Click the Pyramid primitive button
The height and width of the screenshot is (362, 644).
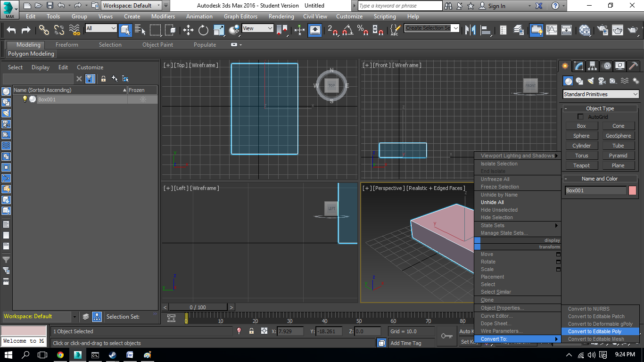point(618,156)
